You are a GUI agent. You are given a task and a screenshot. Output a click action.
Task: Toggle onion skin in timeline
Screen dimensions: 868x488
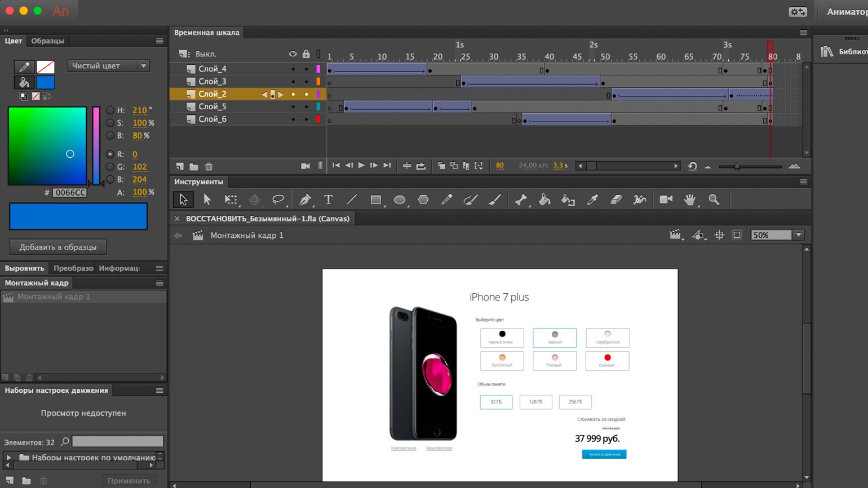[441, 166]
